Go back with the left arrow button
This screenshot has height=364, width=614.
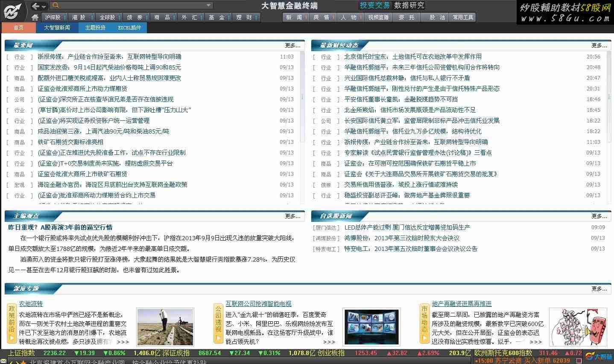tap(36, 6)
